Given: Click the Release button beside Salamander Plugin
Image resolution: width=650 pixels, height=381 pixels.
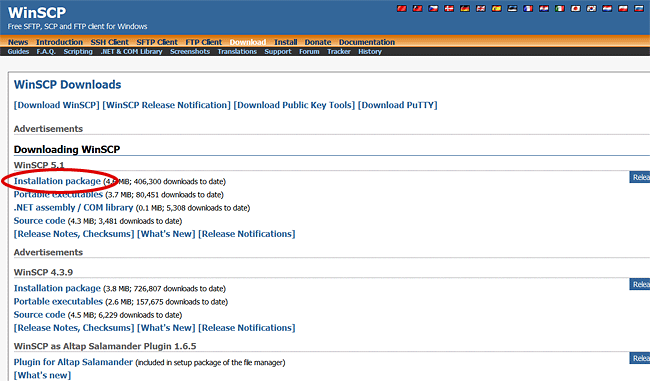Looking at the screenshot, I should (x=640, y=358).
